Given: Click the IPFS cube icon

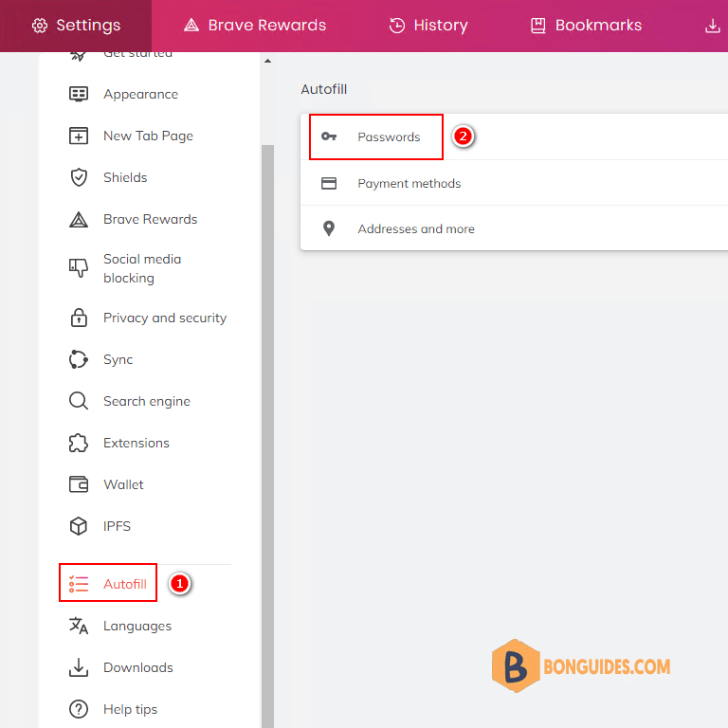Looking at the screenshot, I should tap(79, 526).
